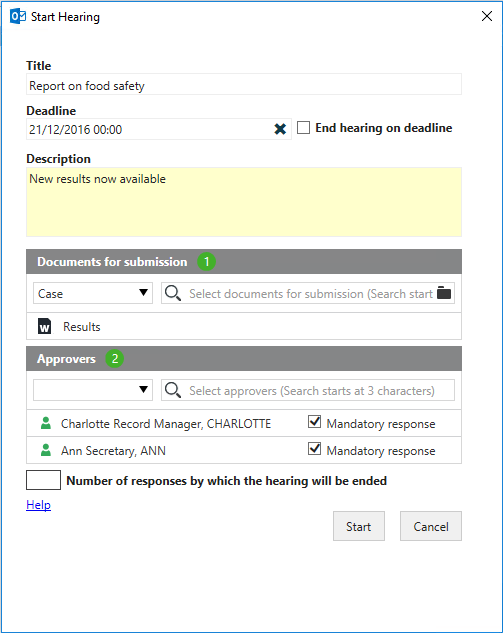Click the Approvers section header
The image size is (503, 633).
[x=244, y=358]
